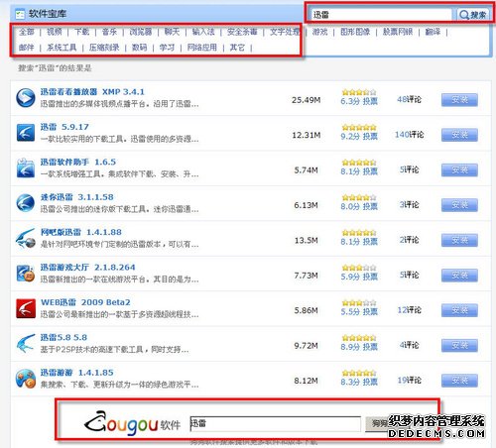Click the red WEB迅雷 app icon
Viewport: 496px width, 448px height.
coord(26,308)
